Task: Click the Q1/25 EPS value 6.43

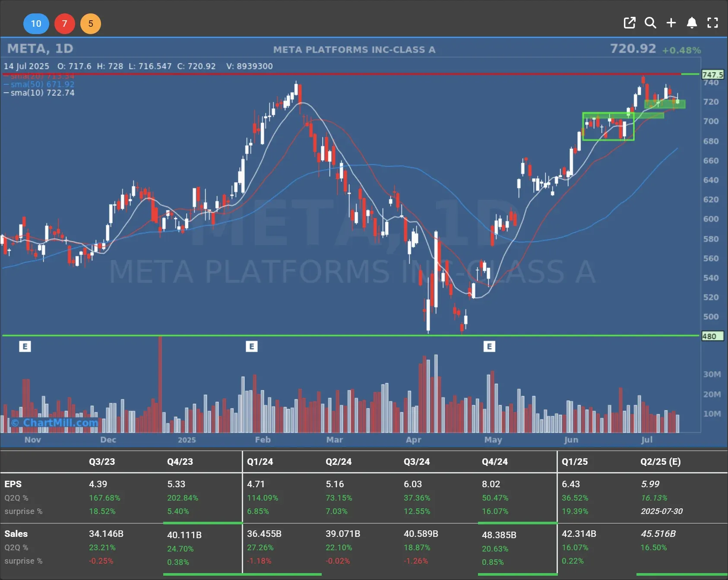Action: [x=571, y=484]
